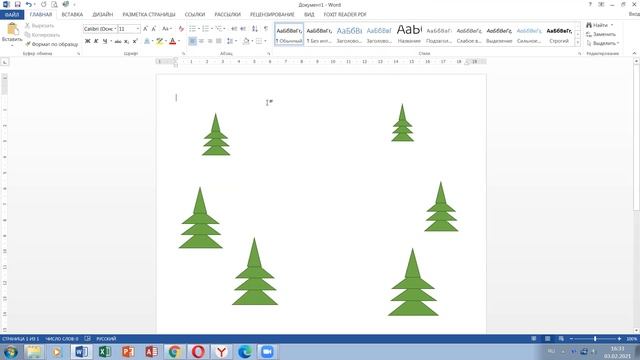Open the font name dropdown
This screenshot has width=640, height=360.
[115, 29]
